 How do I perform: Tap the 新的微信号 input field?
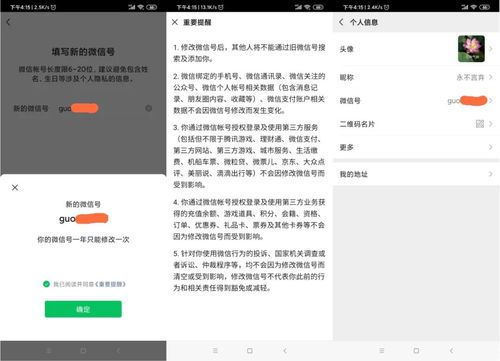point(101,108)
